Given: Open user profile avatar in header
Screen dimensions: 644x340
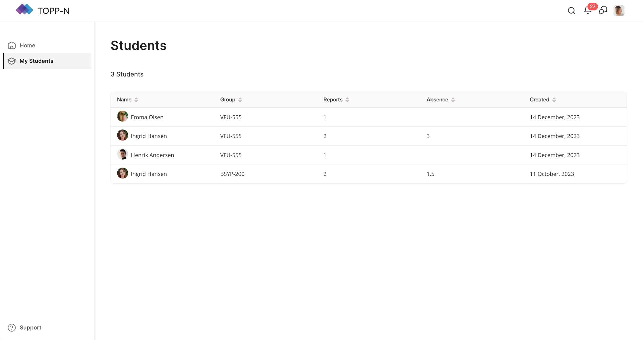Looking at the screenshot, I should [619, 11].
